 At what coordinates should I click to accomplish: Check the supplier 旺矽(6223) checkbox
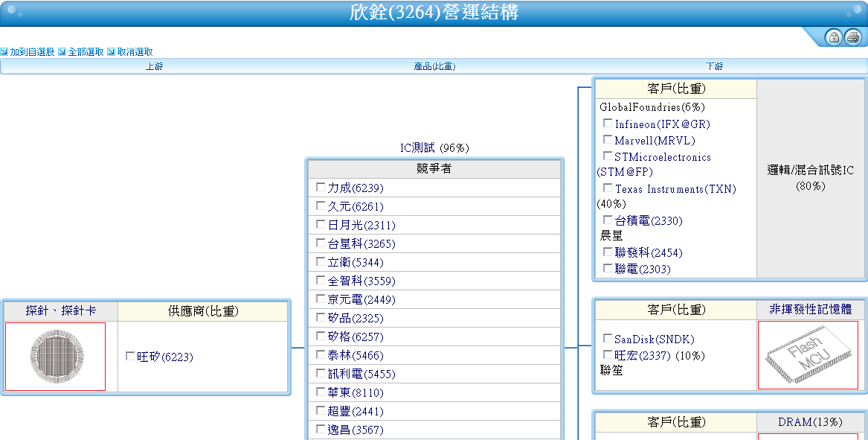tap(130, 356)
